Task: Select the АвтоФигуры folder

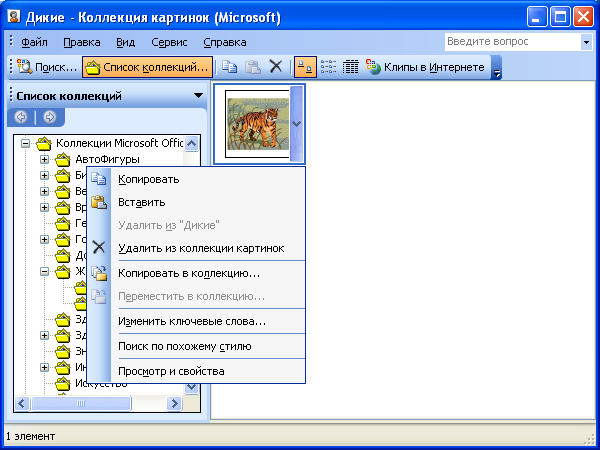Action: (107, 159)
